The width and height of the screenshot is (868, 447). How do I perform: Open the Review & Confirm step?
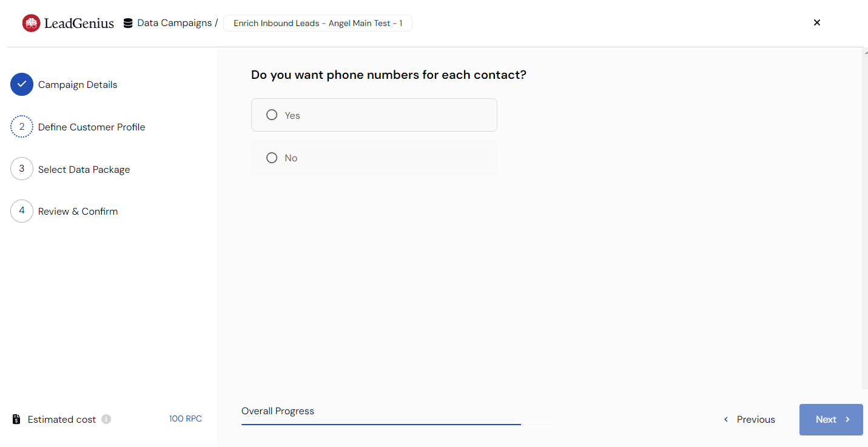(x=78, y=211)
